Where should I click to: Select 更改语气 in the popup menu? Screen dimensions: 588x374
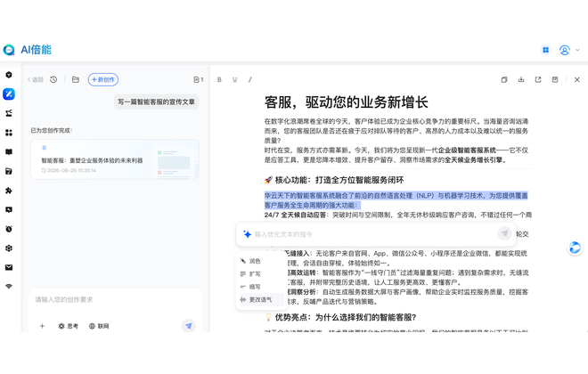(x=260, y=299)
